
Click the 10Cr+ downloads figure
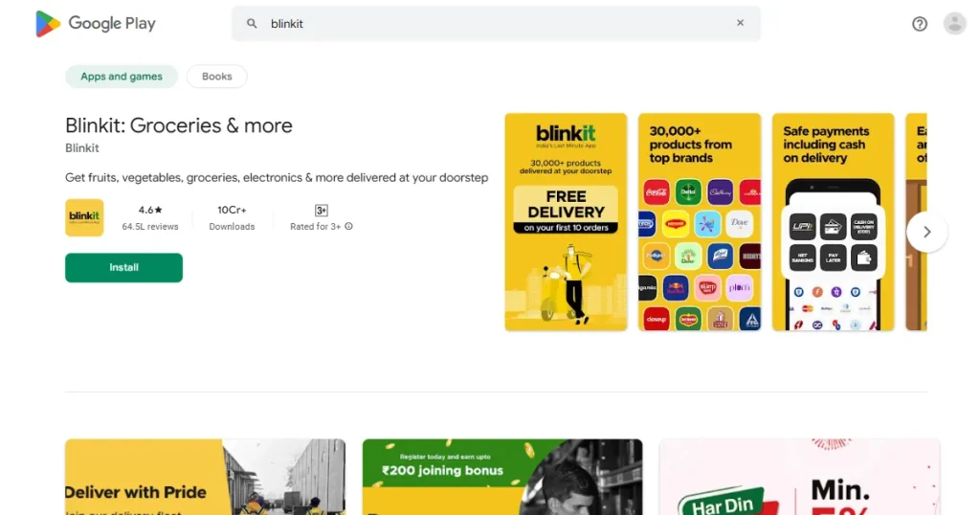coord(232,210)
